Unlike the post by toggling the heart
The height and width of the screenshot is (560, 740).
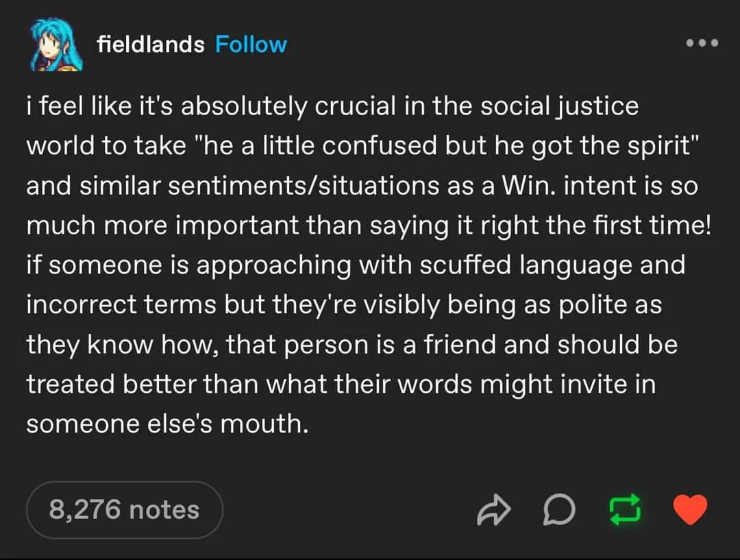691,509
